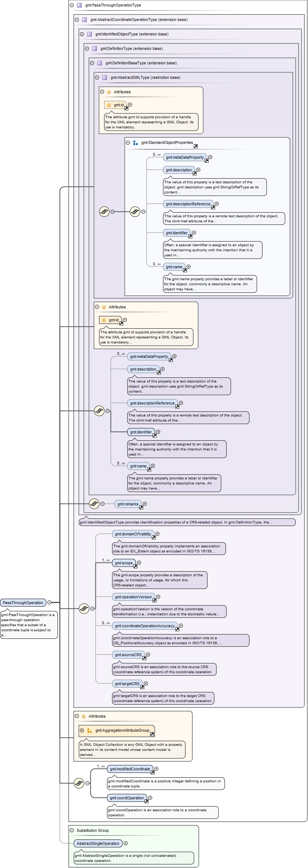Collapse the PassThroughOperation root node
Viewport: 308px width, 868px height.
(x=49, y=602)
